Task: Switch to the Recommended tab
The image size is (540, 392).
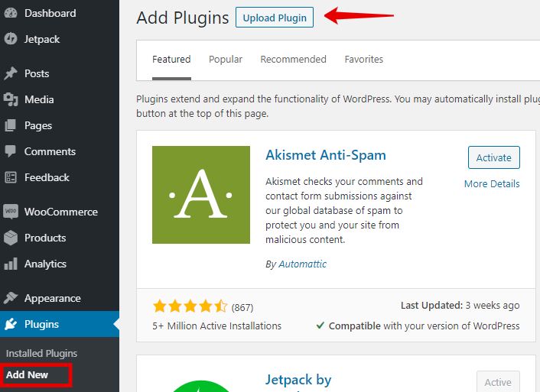Action: click(294, 60)
